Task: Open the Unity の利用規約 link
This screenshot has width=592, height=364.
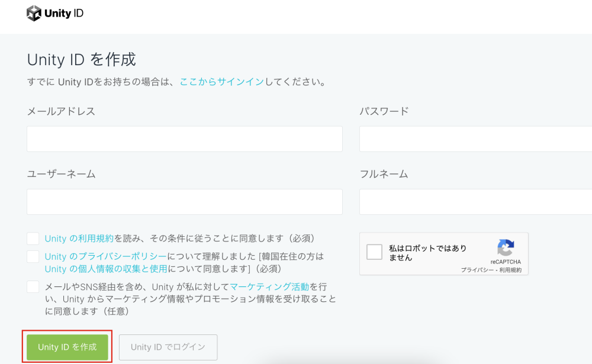Action: [79, 239]
